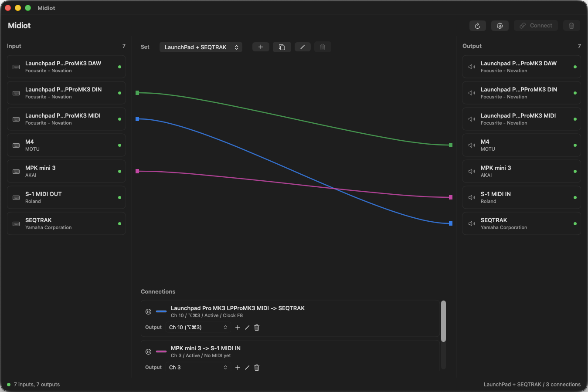This screenshot has width=588, height=392.
Task: Pause the MPK mini 3 to S-1 connection
Action: pos(148,351)
